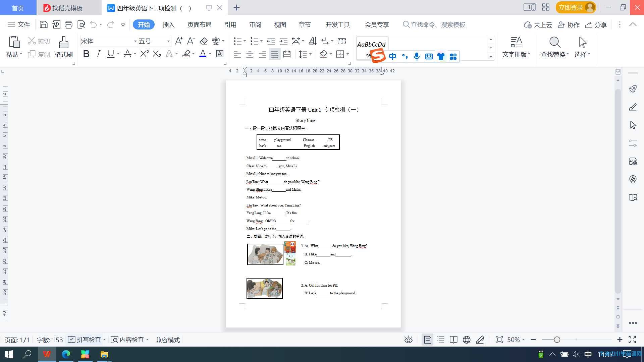Click the Print icon in quick toolbar
The width and height of the screenshot is (644, 362).
click(x=68, y=24)
